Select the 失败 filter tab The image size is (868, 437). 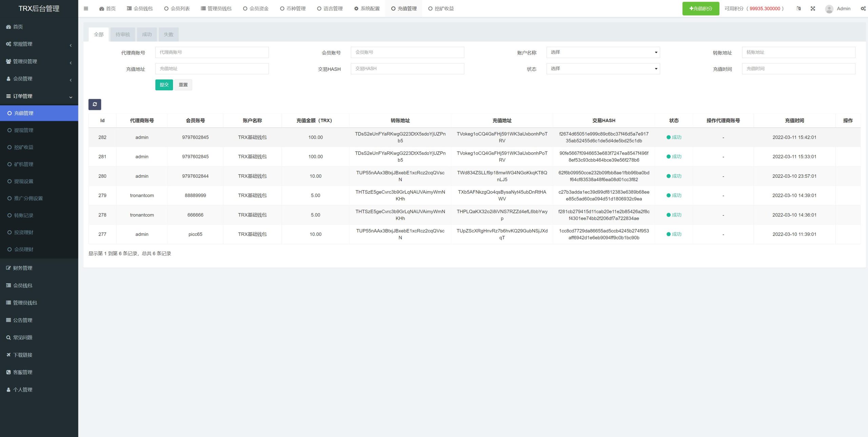(x=169, y=35)
